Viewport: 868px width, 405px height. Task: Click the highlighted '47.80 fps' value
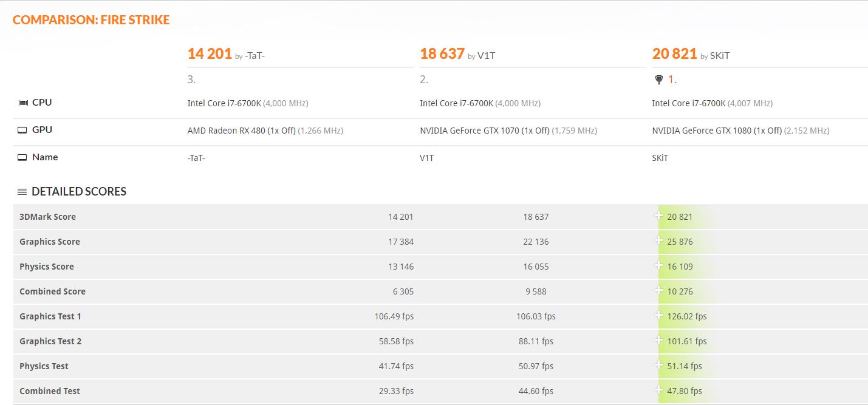tap(685, 391)
